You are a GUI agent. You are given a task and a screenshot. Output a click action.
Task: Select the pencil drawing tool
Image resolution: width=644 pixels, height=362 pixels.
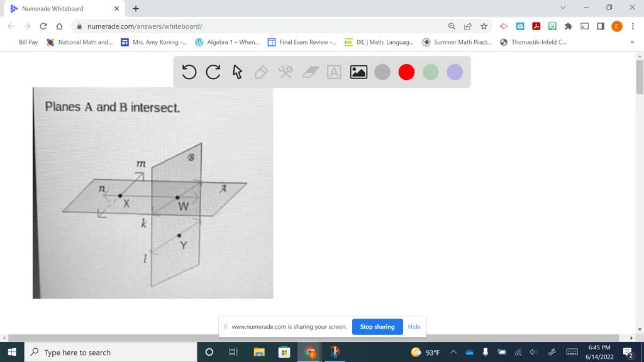pyautogui.click(x=261, y=72)
